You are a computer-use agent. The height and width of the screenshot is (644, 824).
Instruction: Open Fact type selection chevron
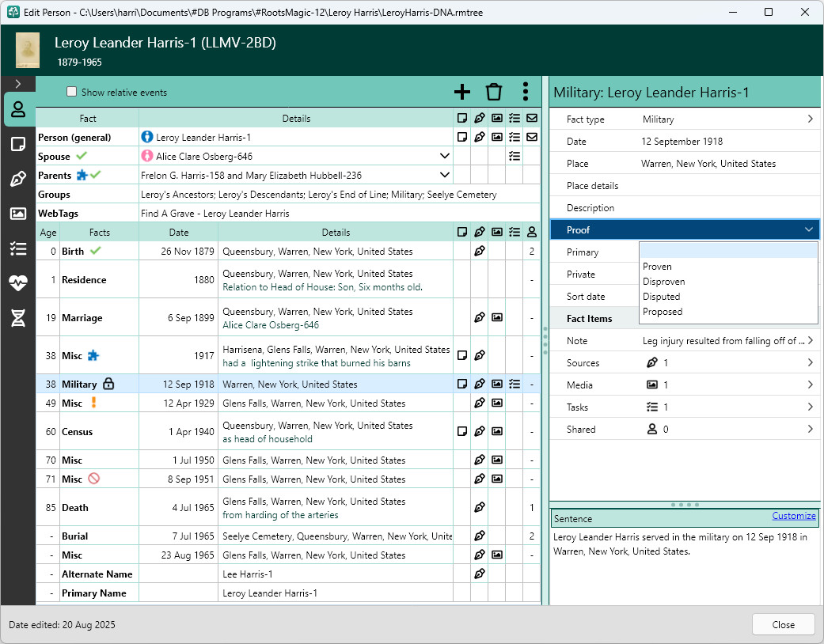tap(810, 119)
